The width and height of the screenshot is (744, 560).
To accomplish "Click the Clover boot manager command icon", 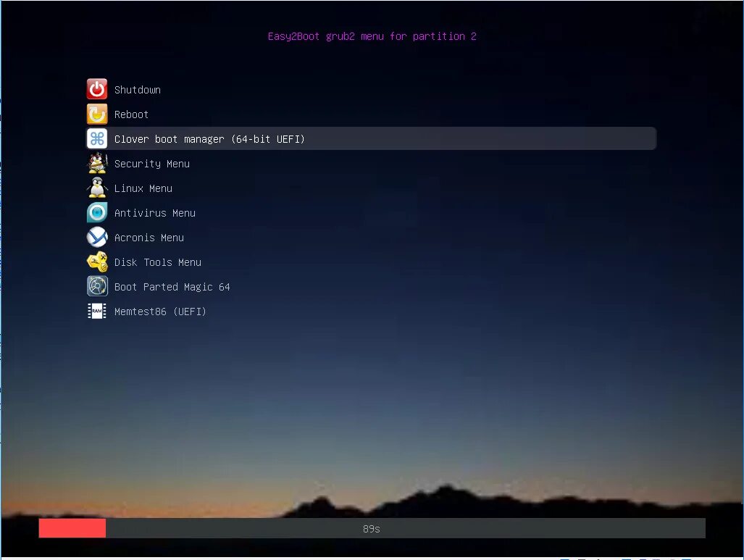I will [97, 138].
